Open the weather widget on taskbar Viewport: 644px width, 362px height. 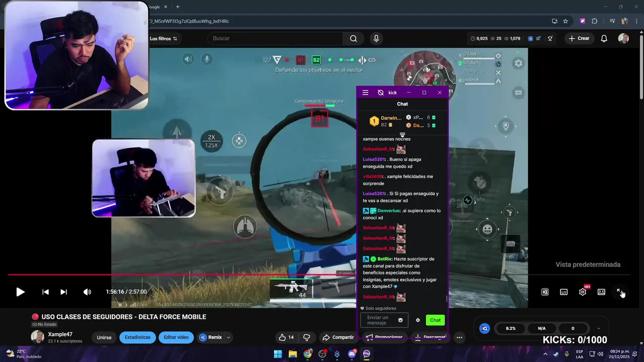[x=23, y=354]
